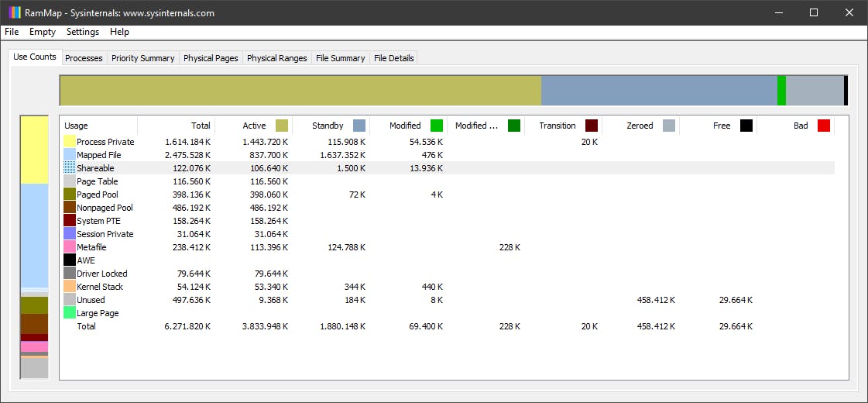Click the Process Private yellow color icon
The height and width of the screenshot is (403, 868).
pos(69,142)
